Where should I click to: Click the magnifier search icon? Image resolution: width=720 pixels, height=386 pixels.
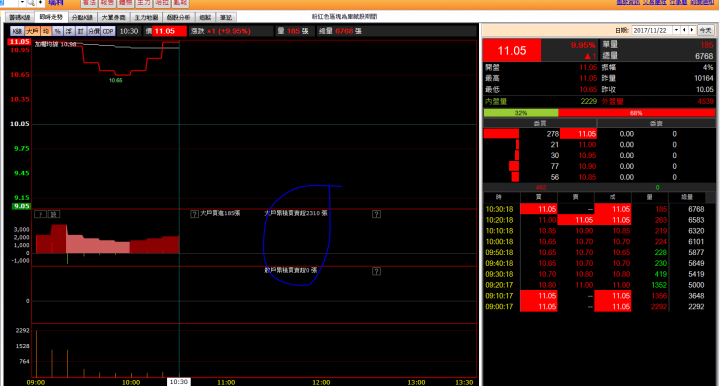click(31, 3)
